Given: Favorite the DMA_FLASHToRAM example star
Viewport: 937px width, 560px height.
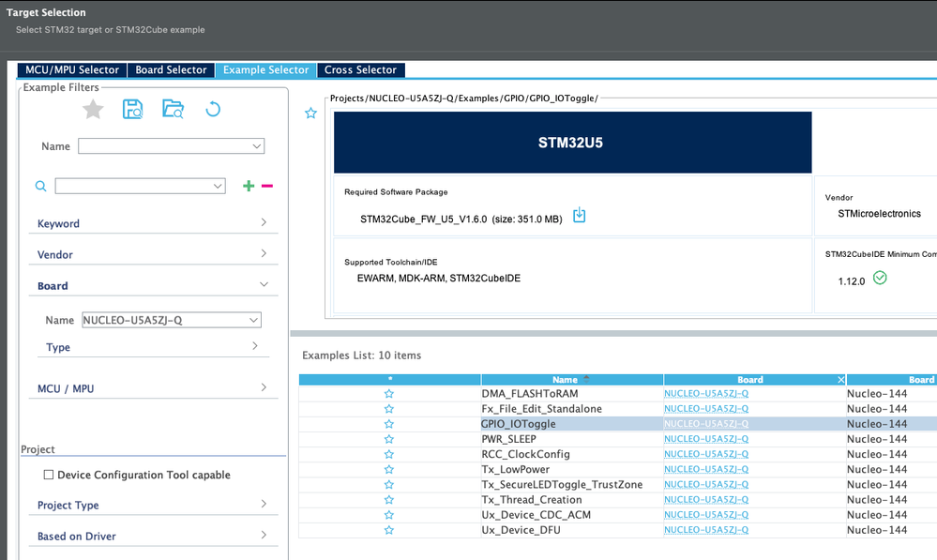Looking at the screenshot, I should [389, 393].
